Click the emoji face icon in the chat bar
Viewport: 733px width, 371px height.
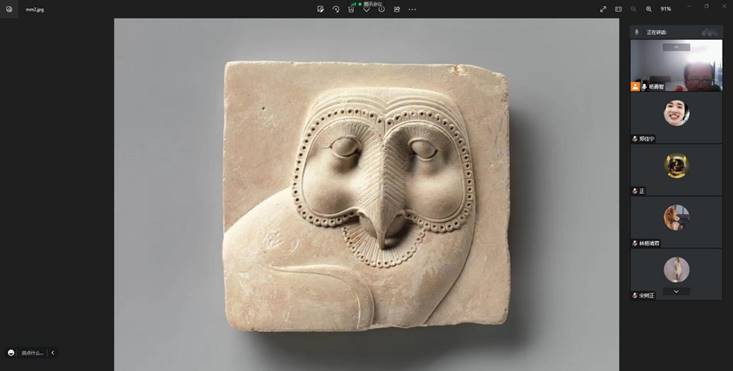point(11,353)
